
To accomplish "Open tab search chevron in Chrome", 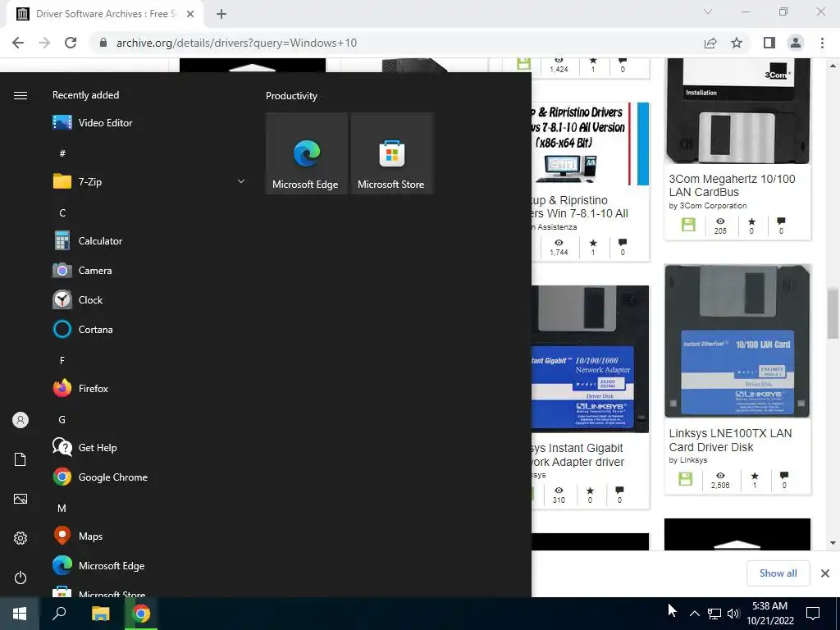I will [708, 11].
